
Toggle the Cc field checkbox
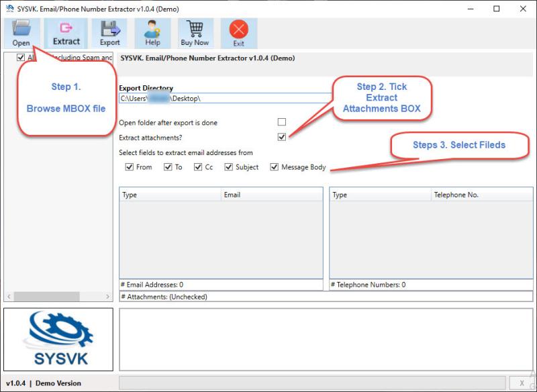click(198, 166)
